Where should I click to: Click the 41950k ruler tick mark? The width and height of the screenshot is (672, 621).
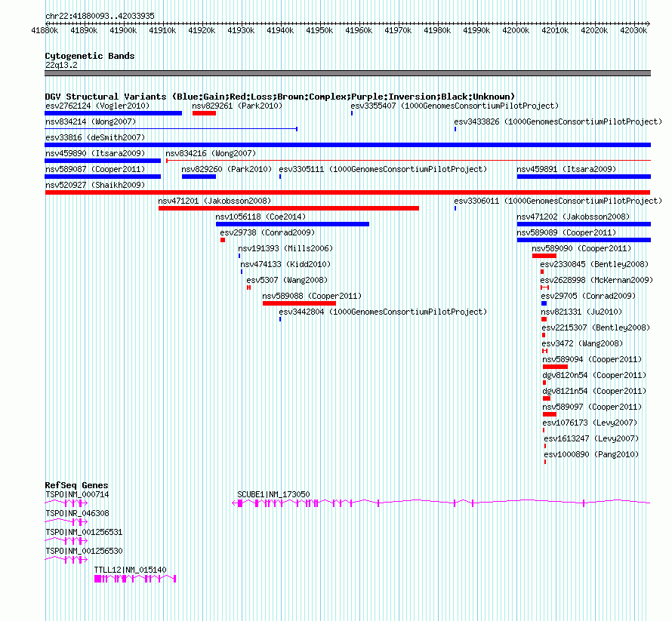[319, 24]
